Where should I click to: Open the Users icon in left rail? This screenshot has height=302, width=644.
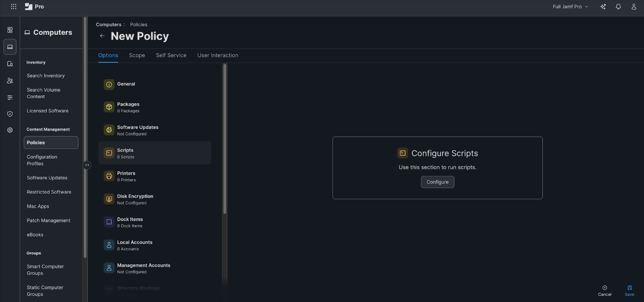point(10,81)
